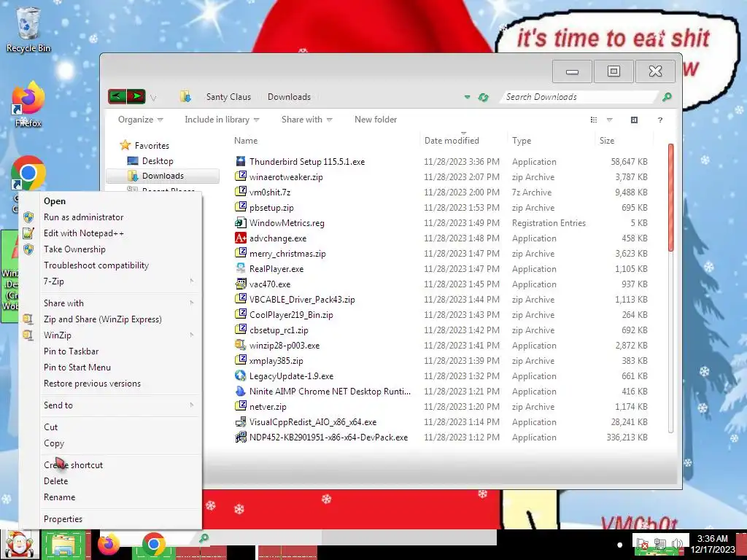Sort by the Name column header
The height and width of the screenshot is (560, 747).
click(x=246, y=141)
